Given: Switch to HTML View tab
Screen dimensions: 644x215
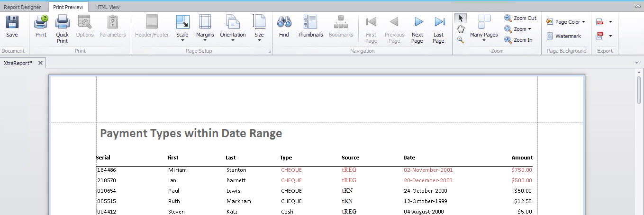Looking at the screenshot, I should point(108,7).
